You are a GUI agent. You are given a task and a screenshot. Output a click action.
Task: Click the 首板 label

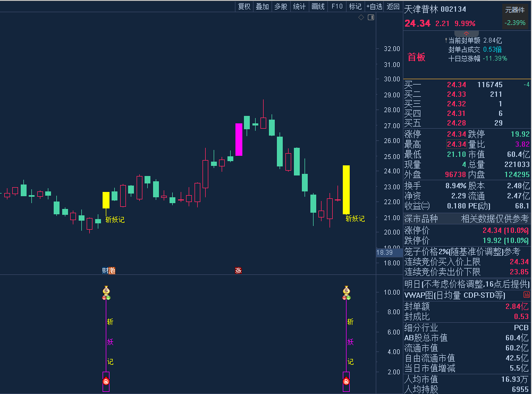tap(416, 57)
